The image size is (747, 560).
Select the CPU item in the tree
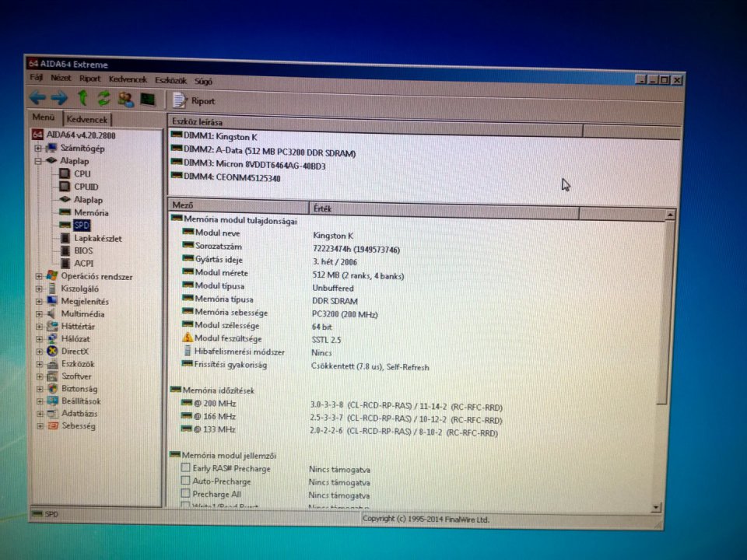[82, 173]
